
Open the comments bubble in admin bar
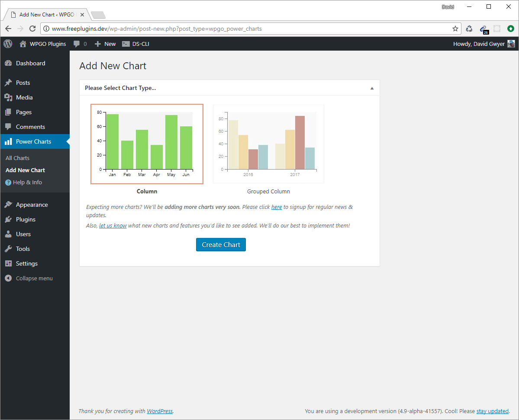(x=77, y=44)
